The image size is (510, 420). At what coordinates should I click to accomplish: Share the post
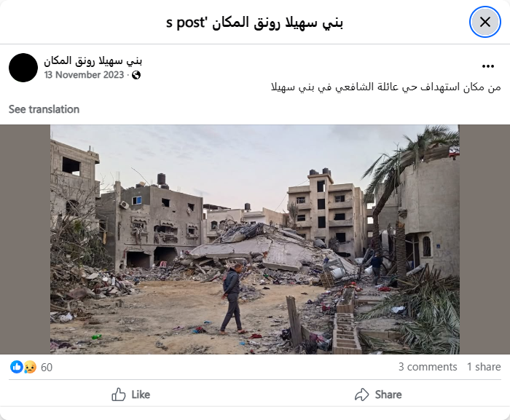pos(378,395)
